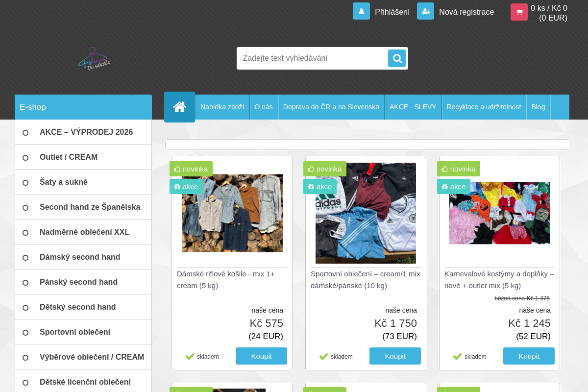588x392 pixels.
Task: Open the AKCE - SLEVY menu item
Action: (413, 107)
